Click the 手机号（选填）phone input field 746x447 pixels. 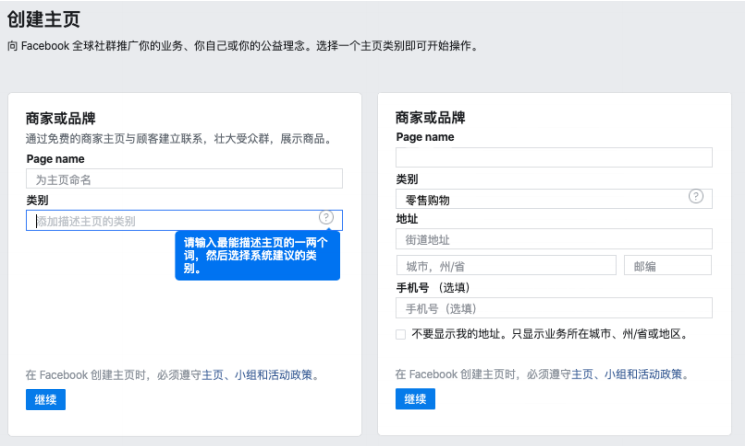[554, 308]
